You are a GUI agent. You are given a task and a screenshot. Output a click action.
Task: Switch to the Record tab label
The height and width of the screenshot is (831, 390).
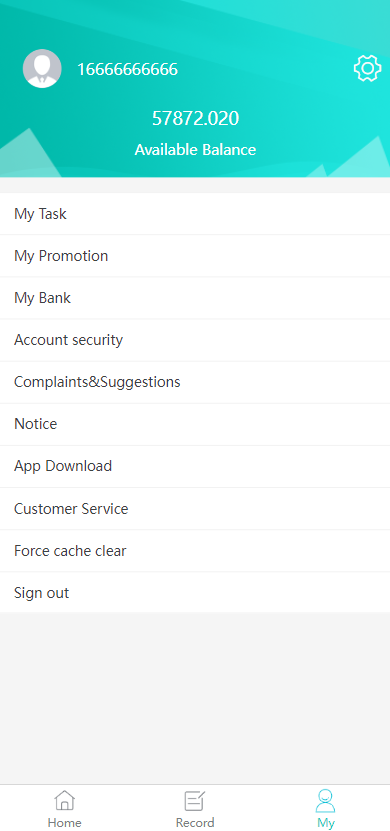[195, 823]
